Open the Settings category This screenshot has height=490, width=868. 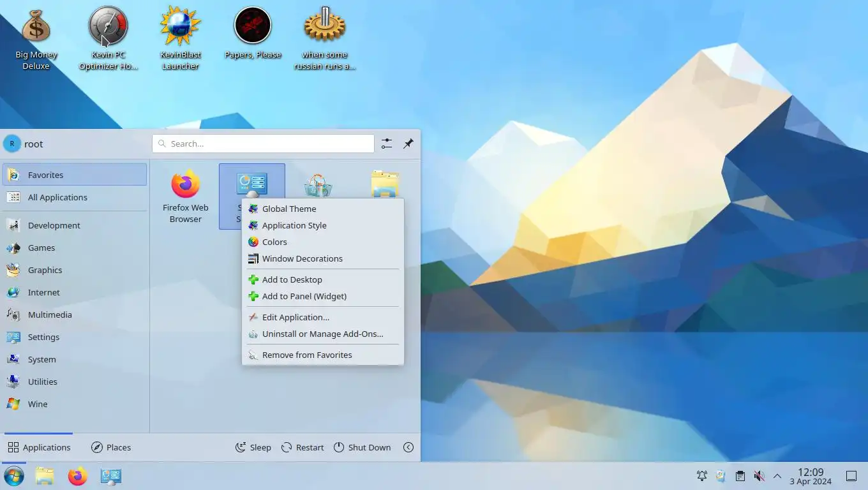click(75, 337)
